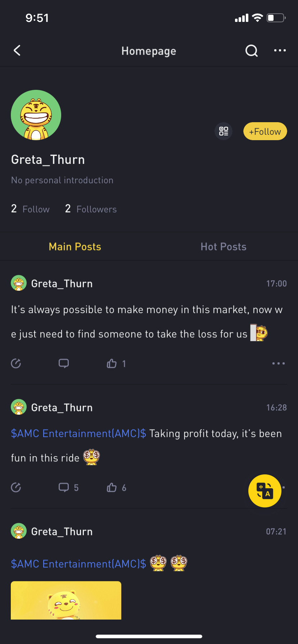Open the image in the 07:21 post
Image resolution: width=298 pixels, height=644 pixels.
(x=66, y=600)
